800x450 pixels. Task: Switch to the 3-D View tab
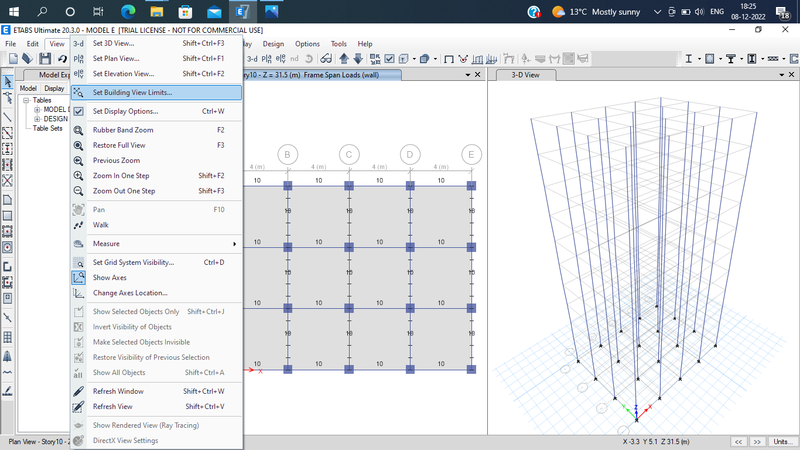point(525,75)
